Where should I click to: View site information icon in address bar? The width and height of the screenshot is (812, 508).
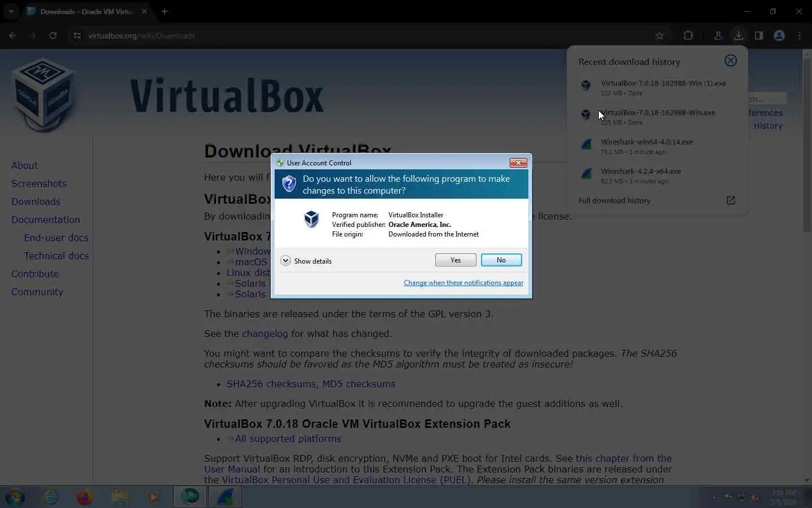77,36
